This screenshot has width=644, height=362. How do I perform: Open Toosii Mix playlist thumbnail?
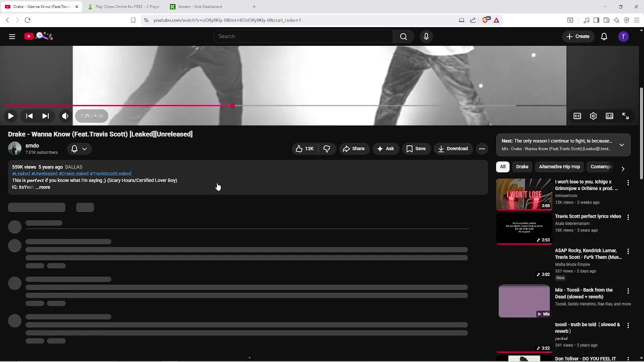[524, 301]
